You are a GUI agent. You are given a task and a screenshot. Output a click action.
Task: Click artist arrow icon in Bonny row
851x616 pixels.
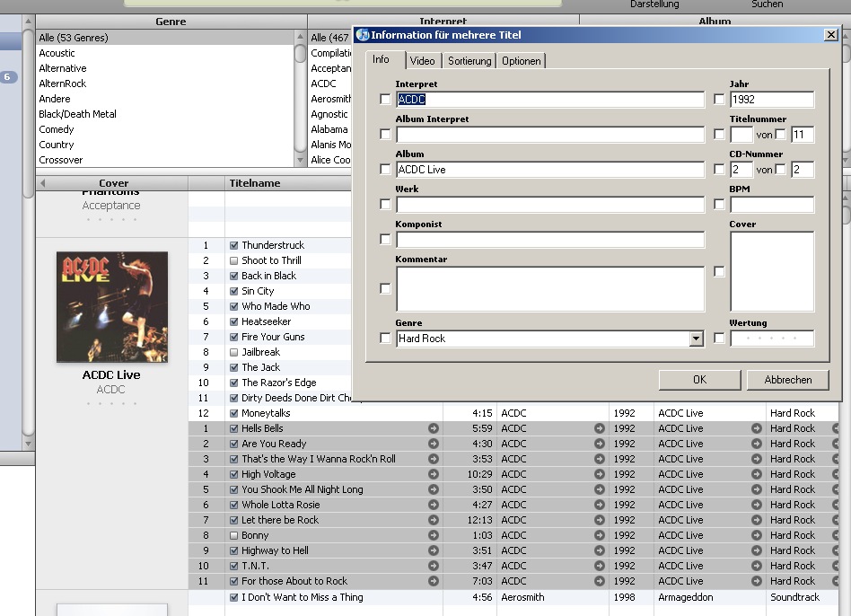[x=599, y=535]
